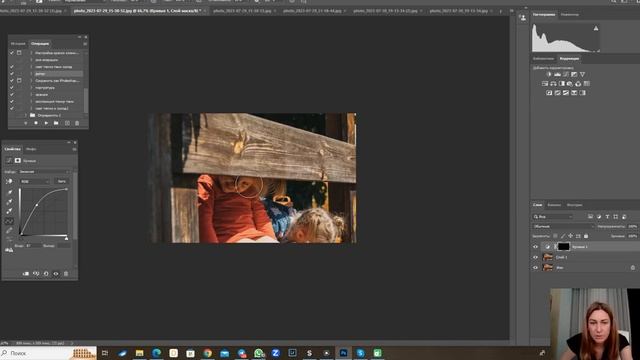Screen dimensions: 640x360
Task: Click the Record action button
Action: (36, 123)
